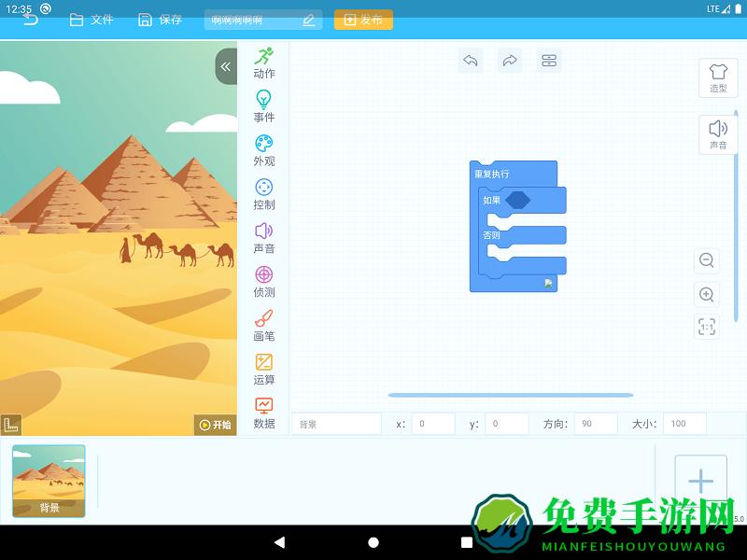747x560 pixels.
Task: Select the 外观 (Looks) block category
Action: click(x=264, y=149)
